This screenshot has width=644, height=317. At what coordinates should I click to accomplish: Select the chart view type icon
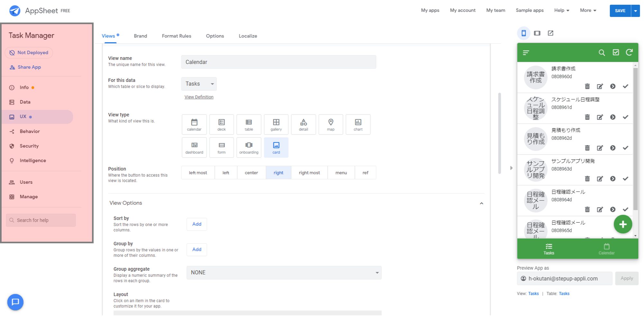tap(358, 124)
